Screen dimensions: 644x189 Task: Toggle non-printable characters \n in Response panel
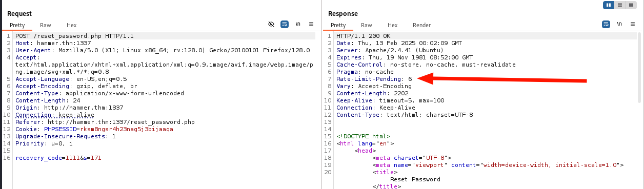pos(619,24)
